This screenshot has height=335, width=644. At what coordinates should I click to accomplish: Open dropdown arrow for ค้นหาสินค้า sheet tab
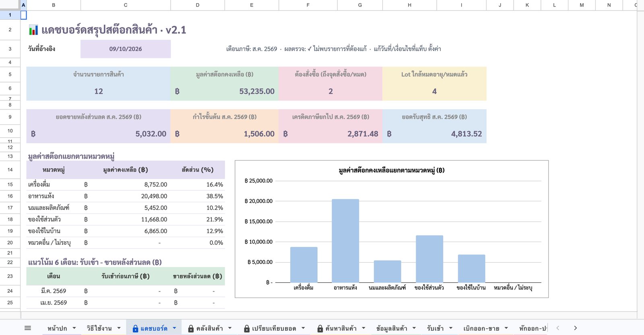tap(363, 328)
